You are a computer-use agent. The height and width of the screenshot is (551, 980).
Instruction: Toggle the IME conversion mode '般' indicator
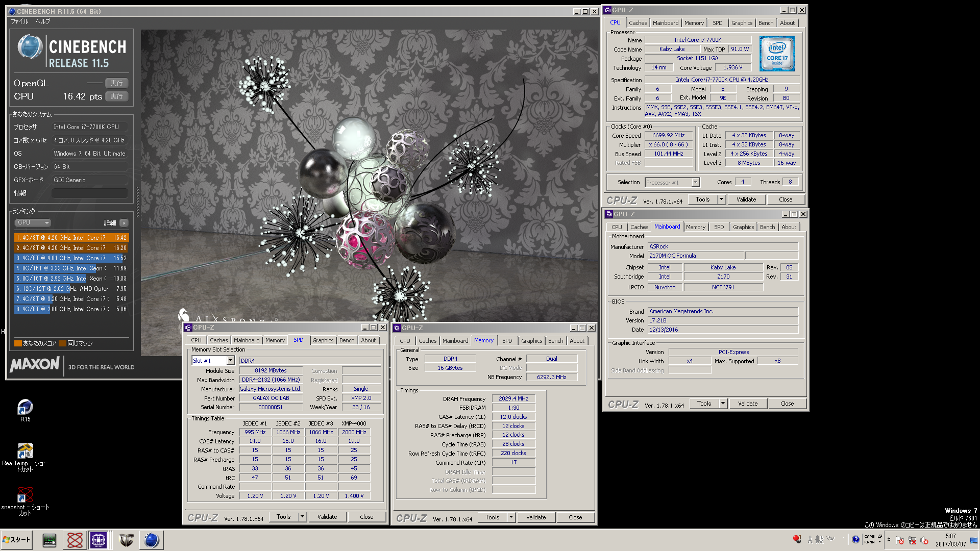click(819, 540)
